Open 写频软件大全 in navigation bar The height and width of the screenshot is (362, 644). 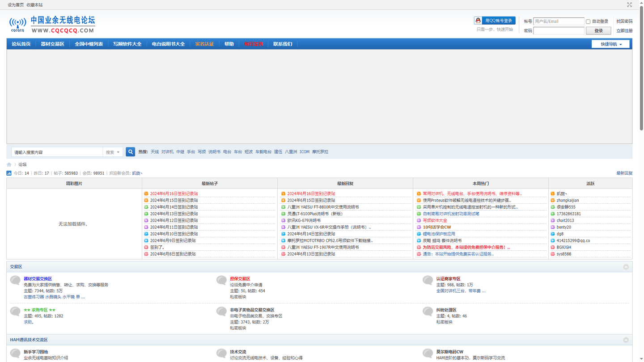pyautogui.click(x=127, y=44)
